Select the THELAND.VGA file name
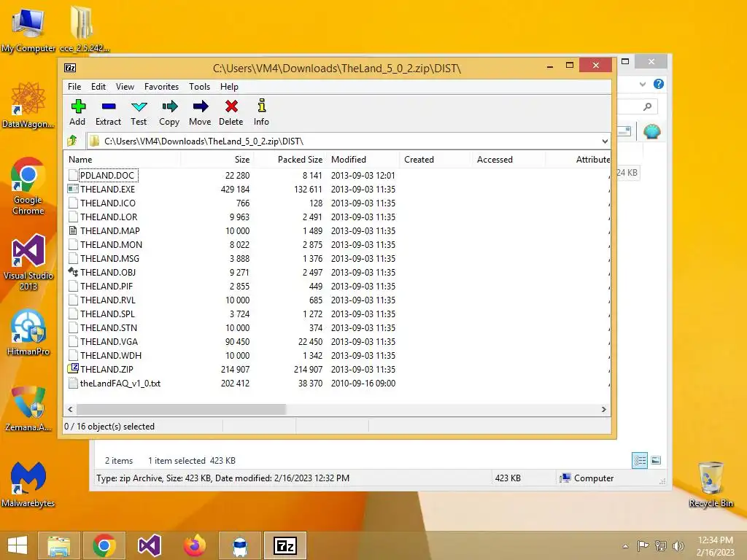747x560 pixels. 109,341
